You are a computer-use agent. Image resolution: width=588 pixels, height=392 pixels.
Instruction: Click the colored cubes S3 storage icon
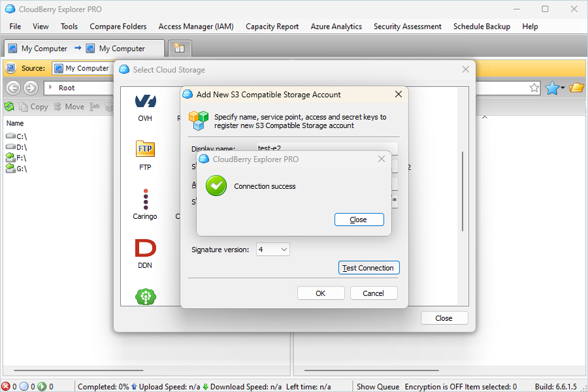(x=199, y=120)
